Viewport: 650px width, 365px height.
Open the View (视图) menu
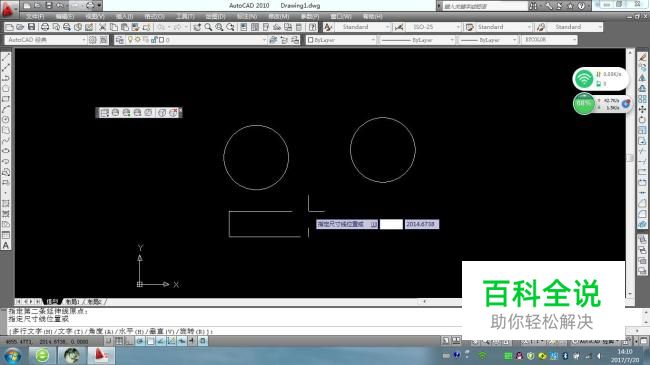click(95, 17)
